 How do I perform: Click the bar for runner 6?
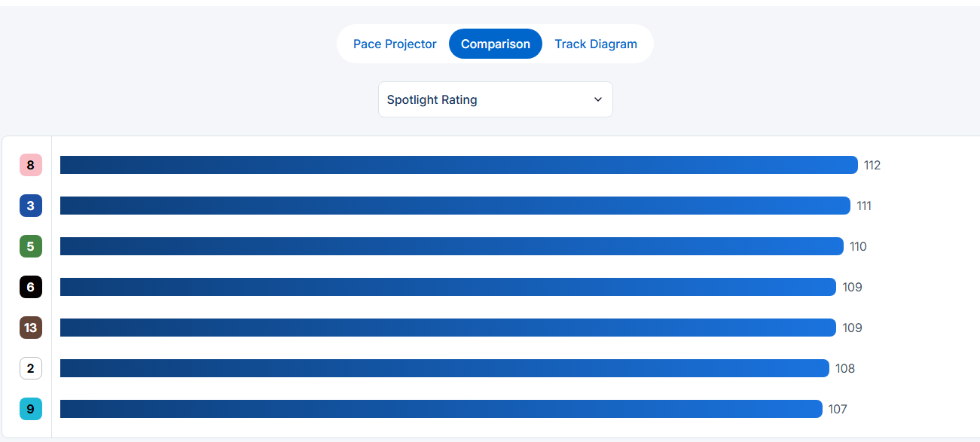coord(447,287)
